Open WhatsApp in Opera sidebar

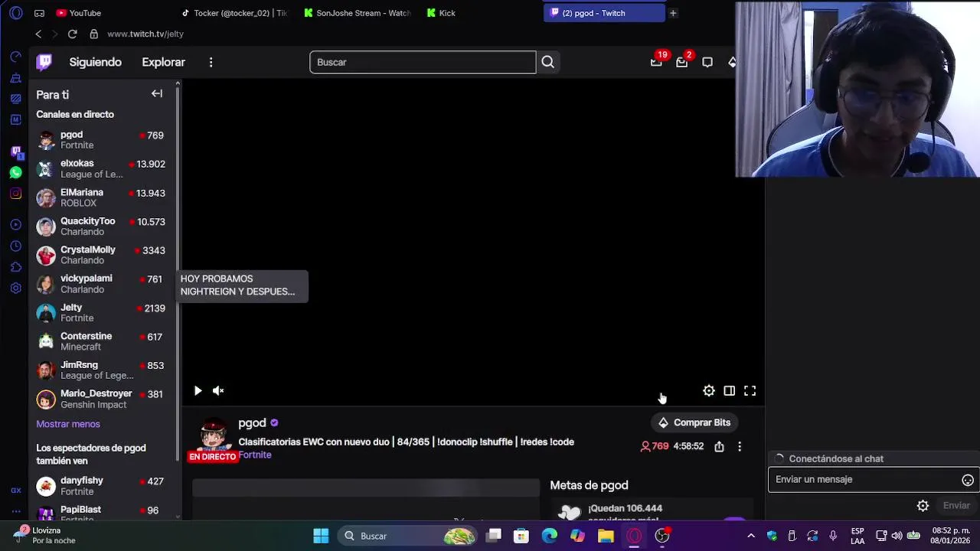click(15, 173)
